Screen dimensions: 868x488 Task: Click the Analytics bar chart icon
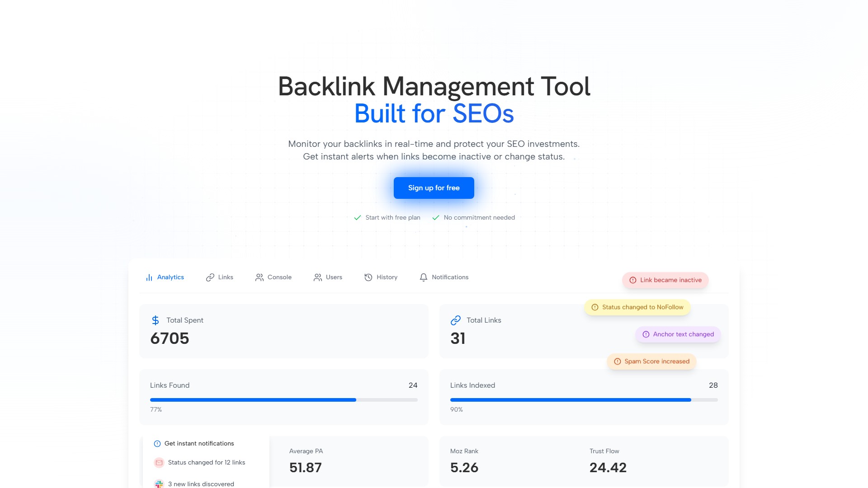pos(149,277)
